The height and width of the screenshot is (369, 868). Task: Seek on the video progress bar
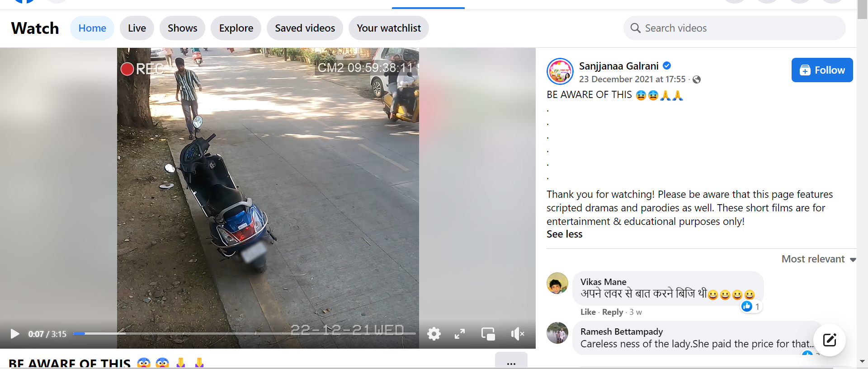tap(244, 333)
